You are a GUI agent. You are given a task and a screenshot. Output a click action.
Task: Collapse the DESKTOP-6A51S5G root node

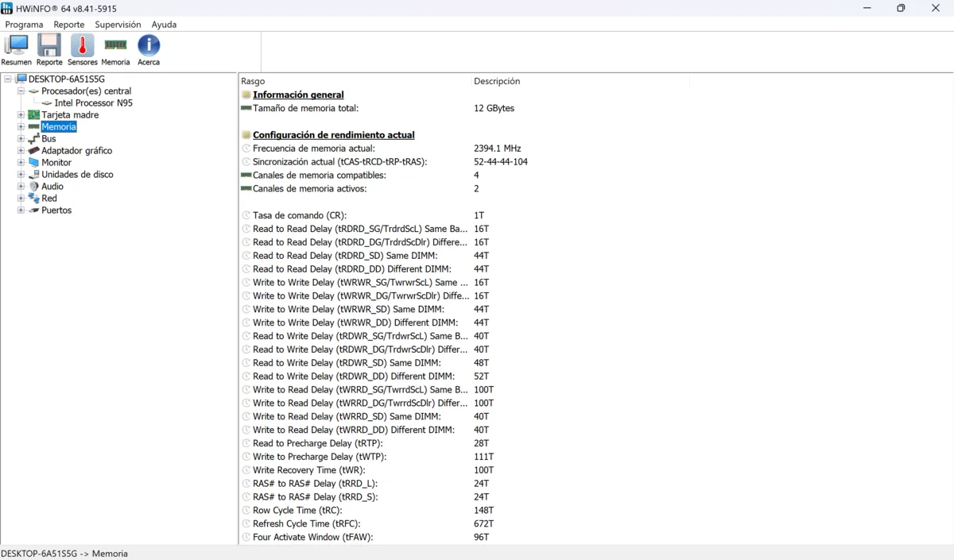click(8, 79)
